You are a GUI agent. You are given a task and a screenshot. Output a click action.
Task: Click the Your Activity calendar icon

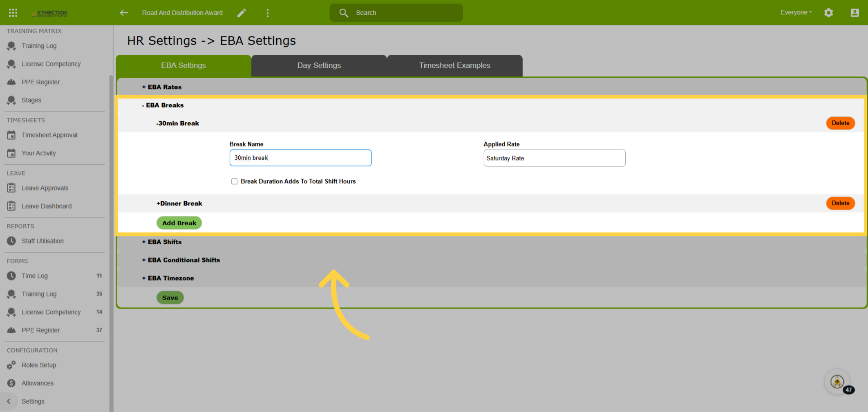point(11,153)
